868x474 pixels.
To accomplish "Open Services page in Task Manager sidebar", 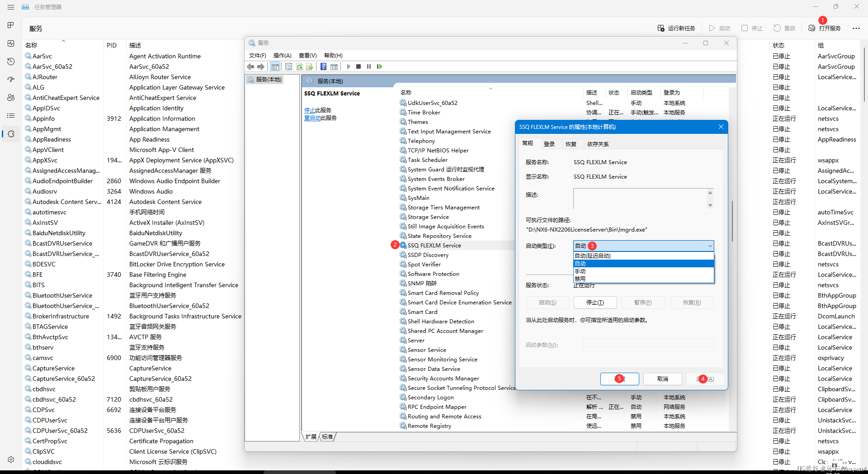I will click(x=11, y=134).
